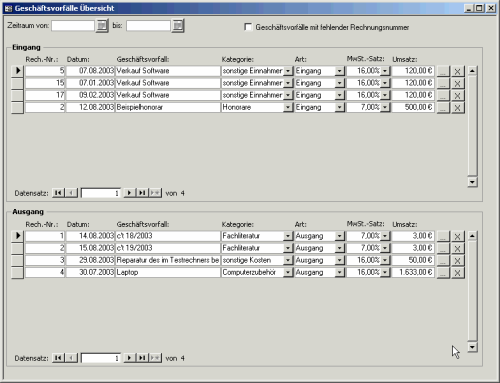Delete Eingang entry with Rech.-Nr. 5
This screenshot has height=383, width=500.
[458, 71]
